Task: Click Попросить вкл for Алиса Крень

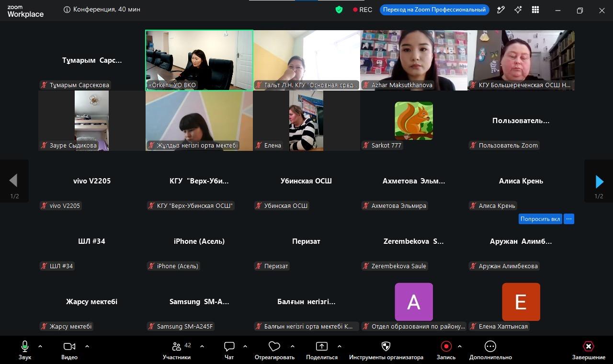Action: (x=540, y=219)
